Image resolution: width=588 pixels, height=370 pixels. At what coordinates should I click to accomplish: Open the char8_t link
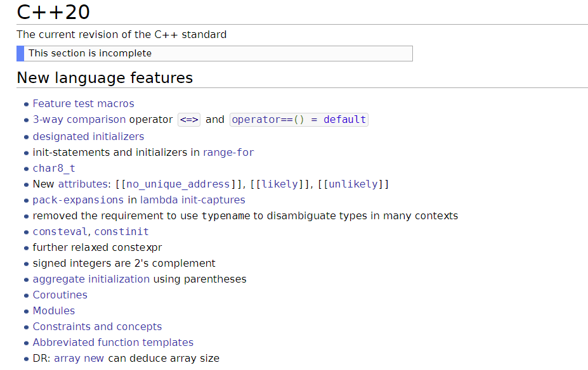pos(54,169)
